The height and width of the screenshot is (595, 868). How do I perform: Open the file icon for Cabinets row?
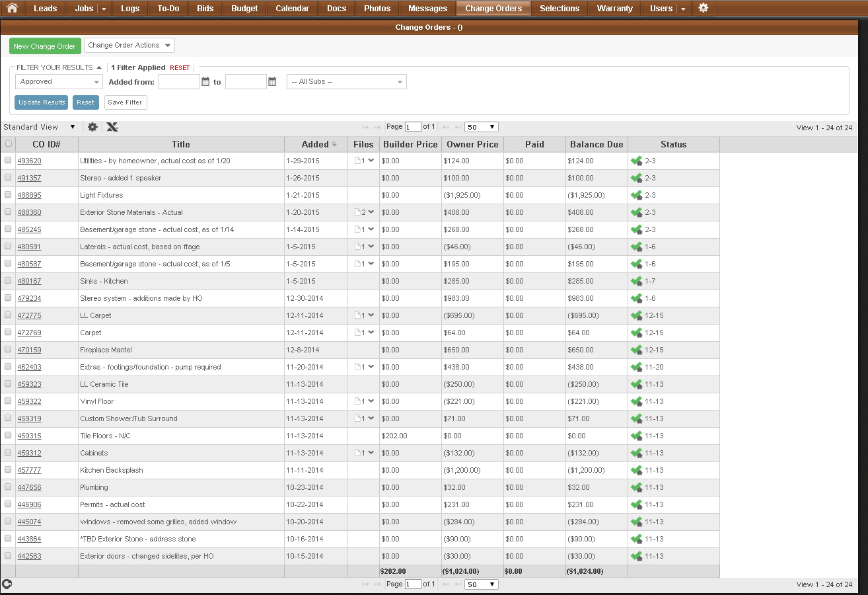click(358, 453)
